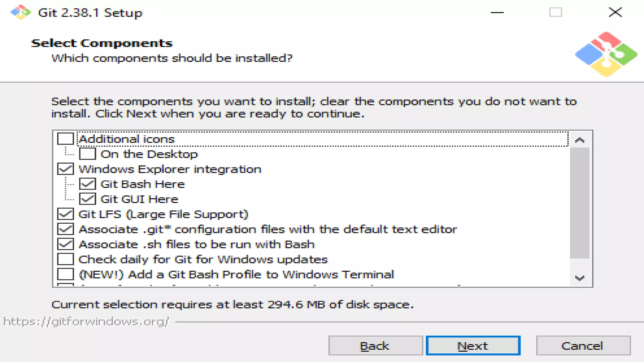Uncheck Git GUI Here option

[x=87, y=199]
